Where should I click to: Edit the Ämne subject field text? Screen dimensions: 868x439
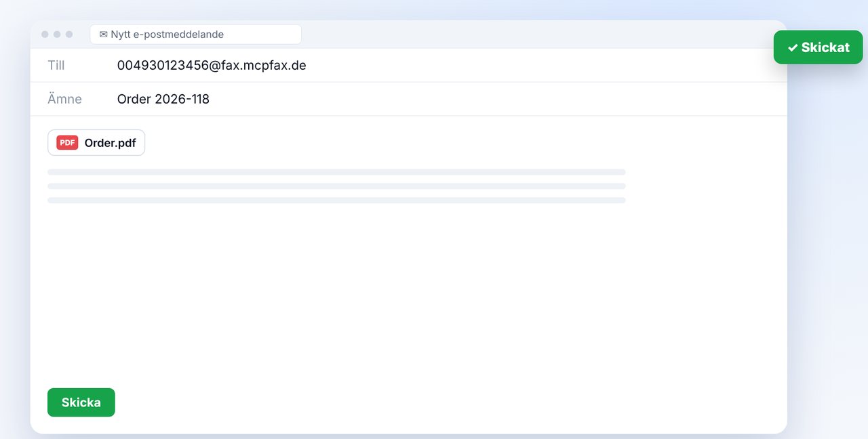(x=163, y=100)
